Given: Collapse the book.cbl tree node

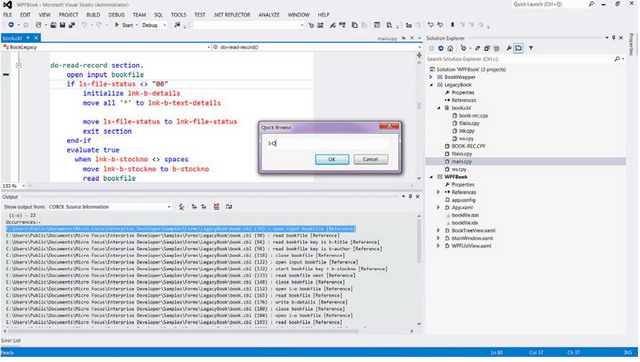Looking at the screenshot, I should tap(439, 109).
